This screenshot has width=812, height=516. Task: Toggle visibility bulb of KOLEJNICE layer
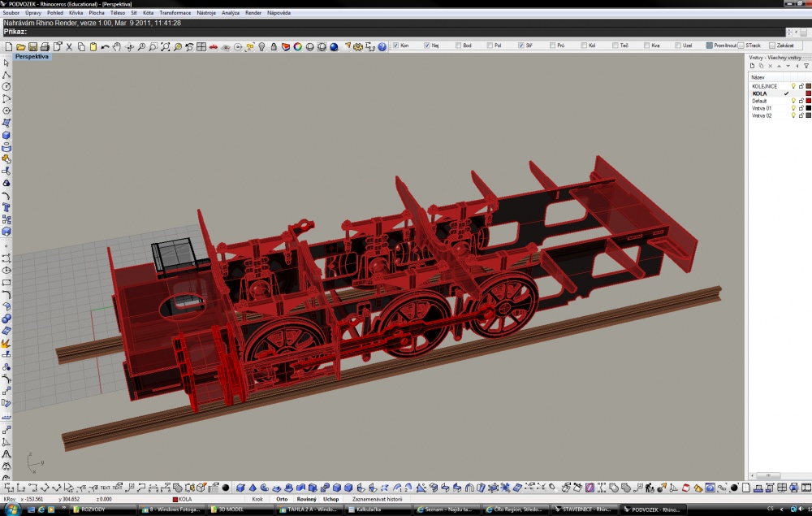tap(793, 86)
